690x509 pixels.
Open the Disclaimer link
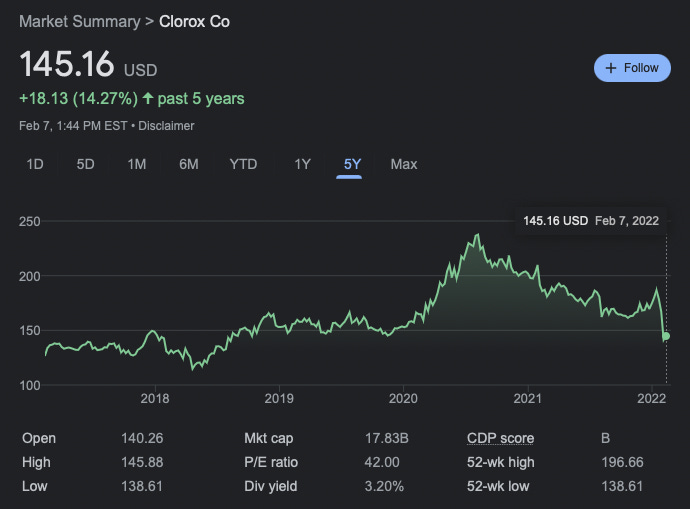pyautogui.click(x=166, y=126)
